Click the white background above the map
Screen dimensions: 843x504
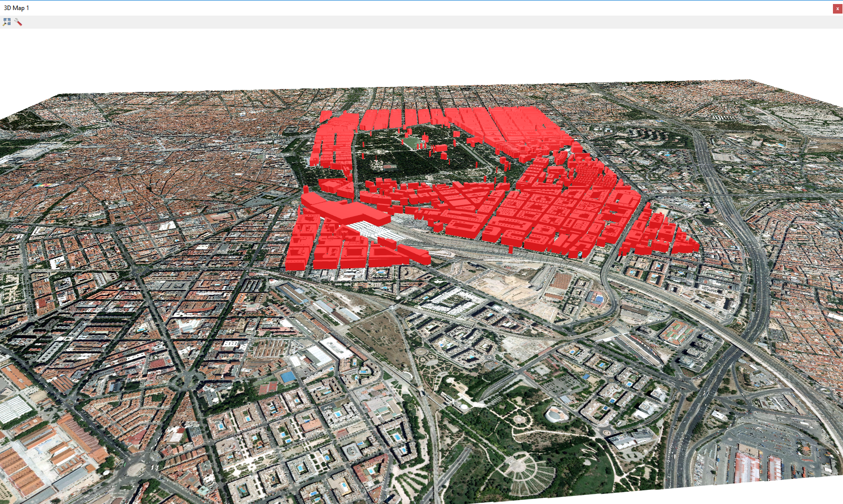tap(402, 55)
